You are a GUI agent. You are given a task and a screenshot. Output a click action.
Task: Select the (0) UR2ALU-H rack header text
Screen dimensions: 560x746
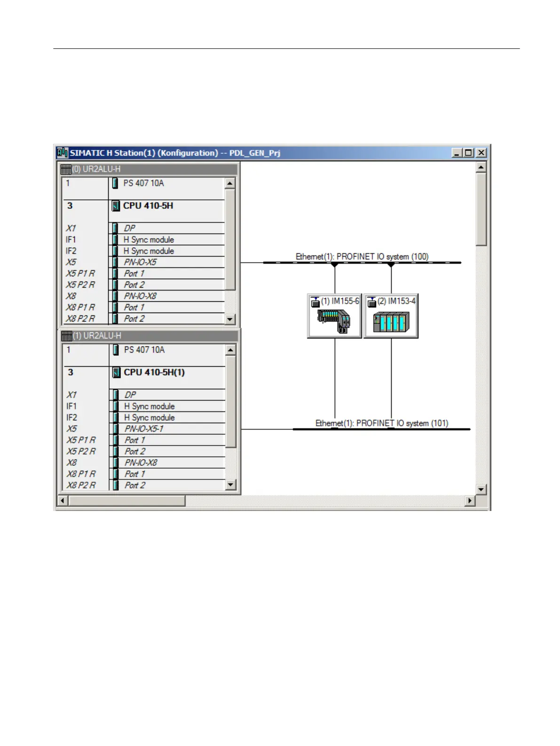point(96,169)
